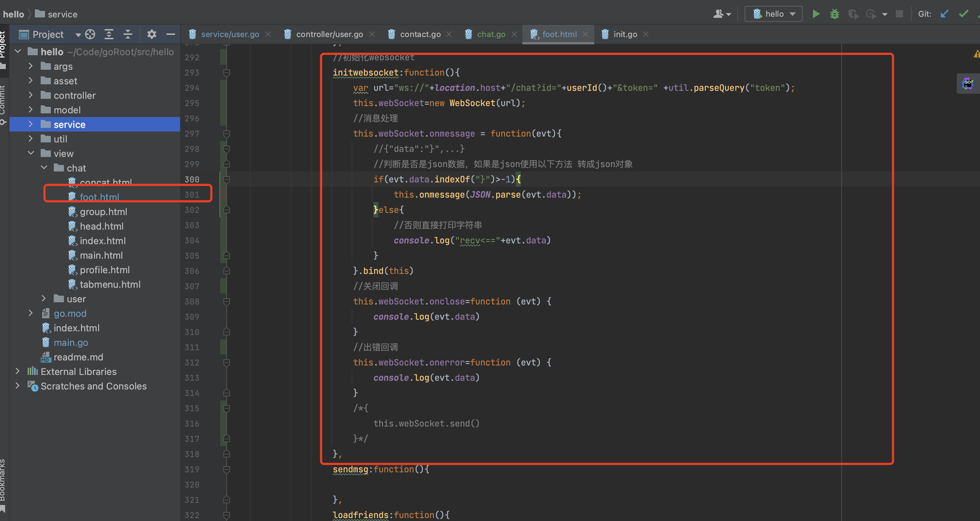Open group.html in project tree
This screenshot has height=521, width=980.
click(103, 211)
